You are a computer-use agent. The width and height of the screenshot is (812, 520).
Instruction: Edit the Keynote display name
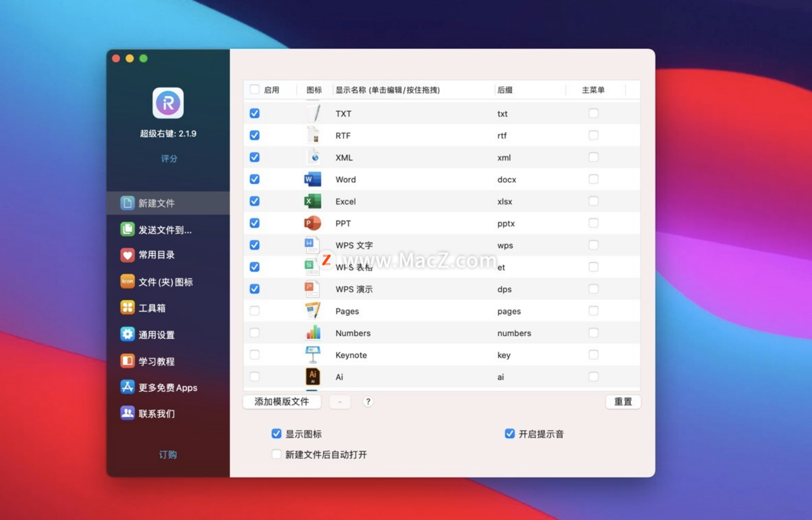tap(351, 355)
